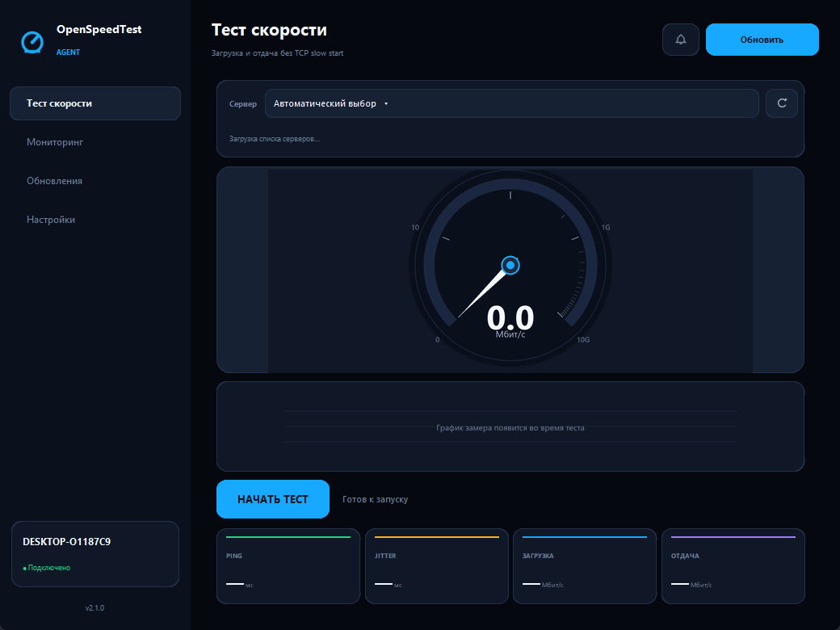Click the Обновить button
The image size is (840, 630).
click(x=762, y=40)
